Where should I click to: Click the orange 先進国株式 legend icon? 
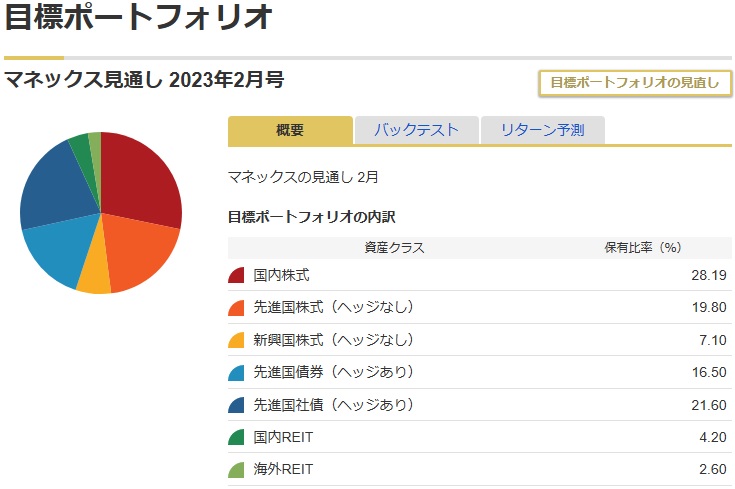[x=237, y=308]
